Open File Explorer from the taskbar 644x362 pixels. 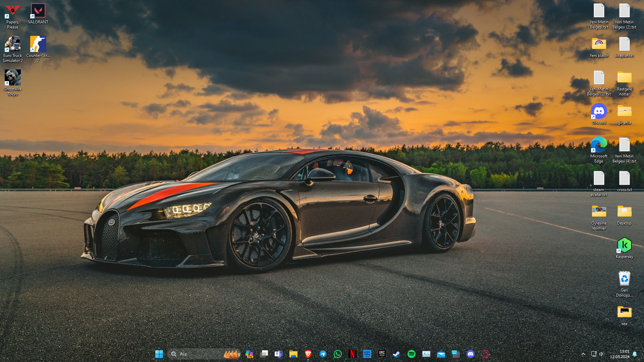(293, 354)
